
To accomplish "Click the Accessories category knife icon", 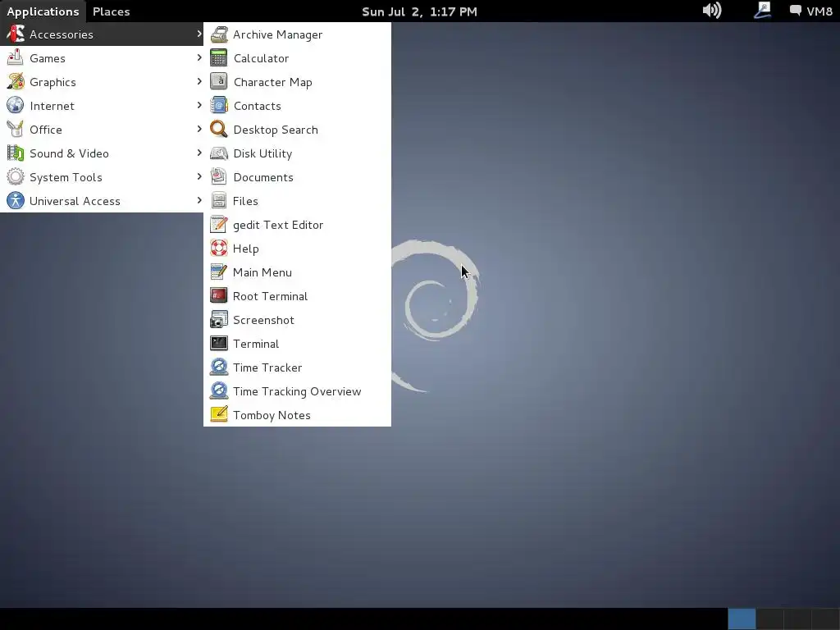I will (15, 34).
